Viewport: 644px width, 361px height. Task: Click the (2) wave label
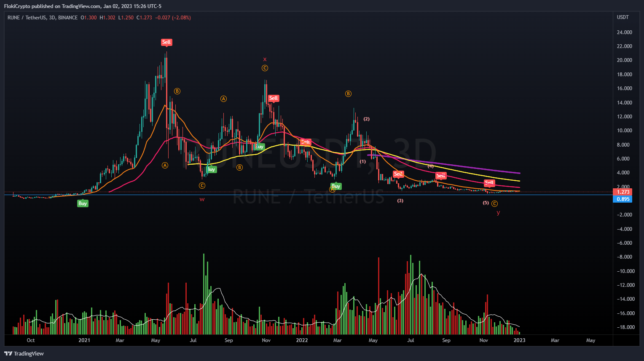pos(367,119)
